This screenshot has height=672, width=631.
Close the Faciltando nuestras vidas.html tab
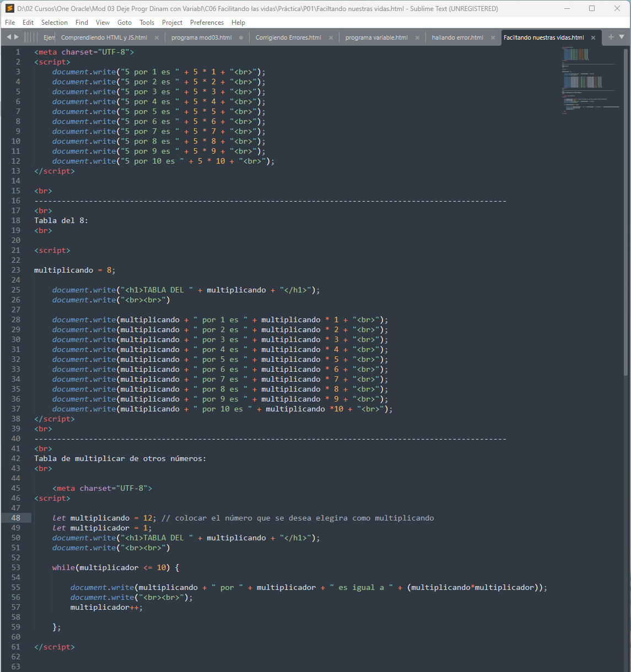click(x=593, y=38)
